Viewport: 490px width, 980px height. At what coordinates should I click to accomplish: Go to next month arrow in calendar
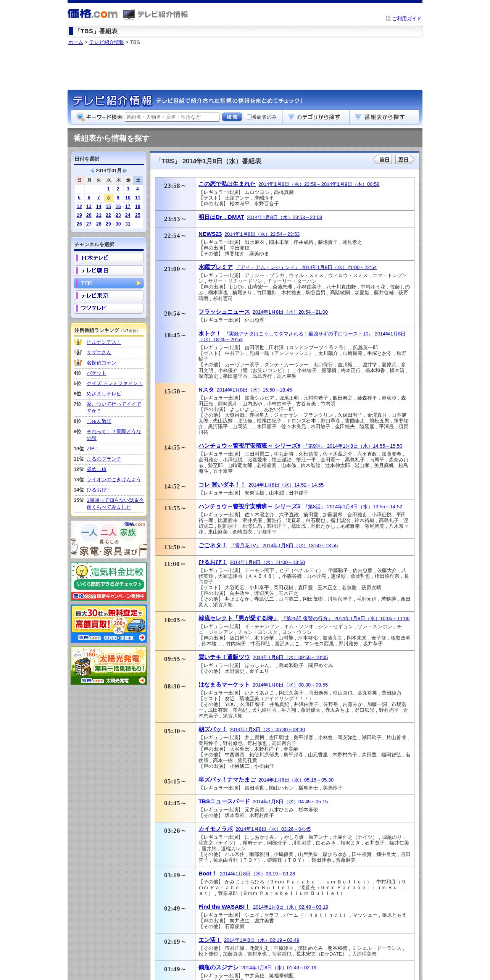125,171
